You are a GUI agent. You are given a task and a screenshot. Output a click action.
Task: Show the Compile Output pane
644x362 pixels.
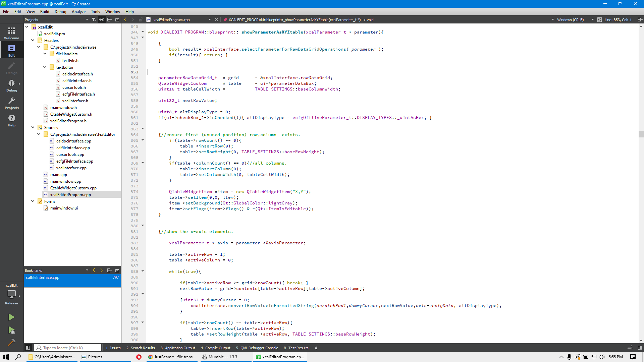click(215, 348)
